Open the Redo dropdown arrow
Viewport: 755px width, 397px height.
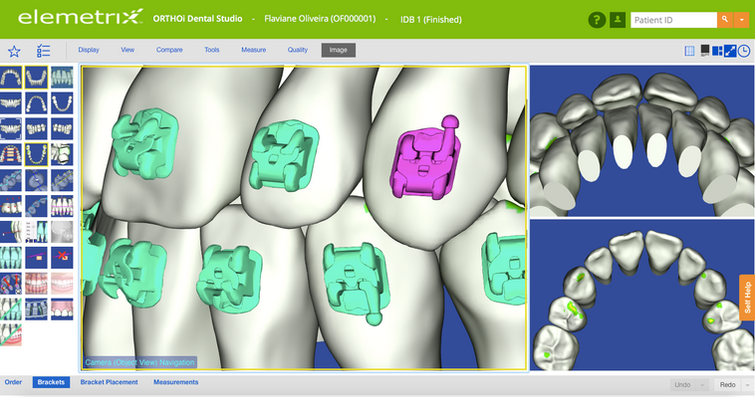(747, 385)
